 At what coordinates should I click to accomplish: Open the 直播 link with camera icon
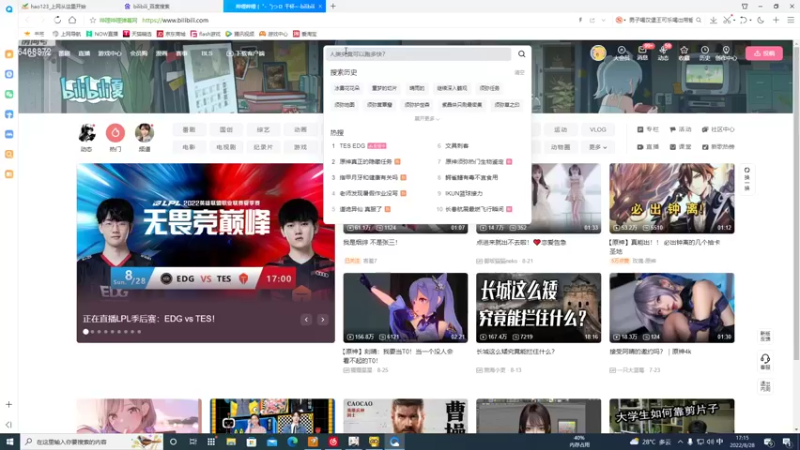click(648, 147)
